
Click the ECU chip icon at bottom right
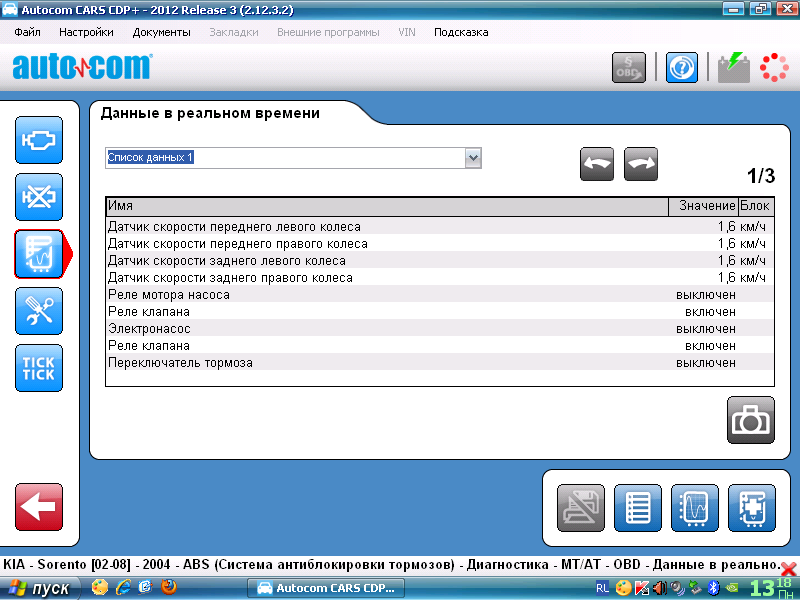[x=752, y=507]
